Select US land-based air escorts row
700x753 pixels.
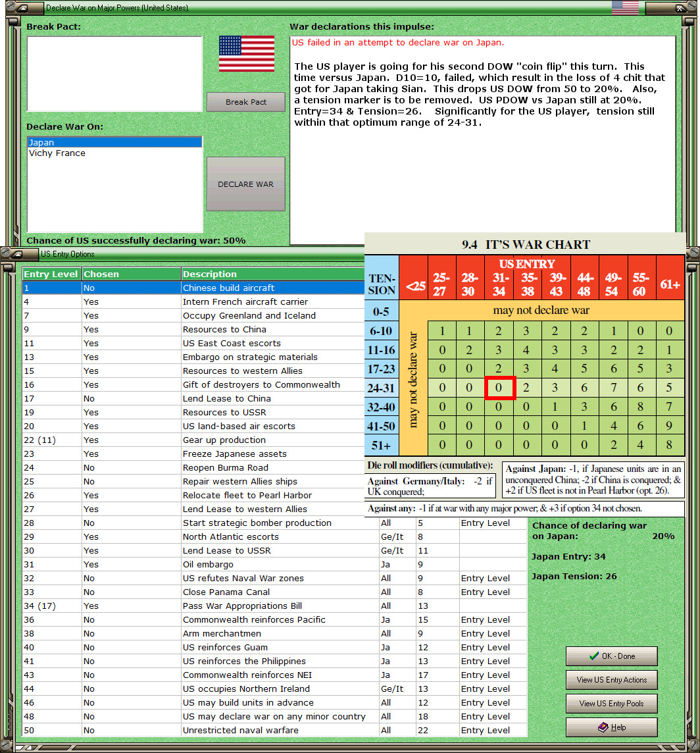pyautogui.click(x=193, y=426)
